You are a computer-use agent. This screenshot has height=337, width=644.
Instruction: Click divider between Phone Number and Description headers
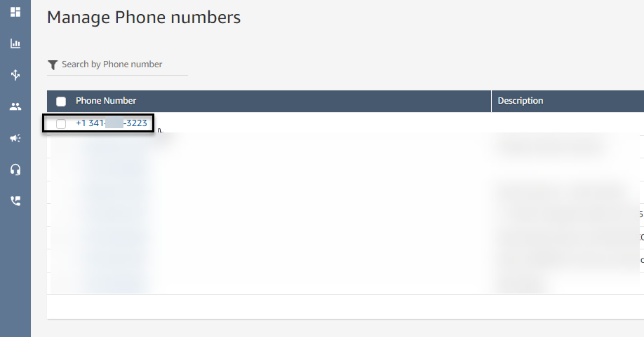(x=491, y=102)
